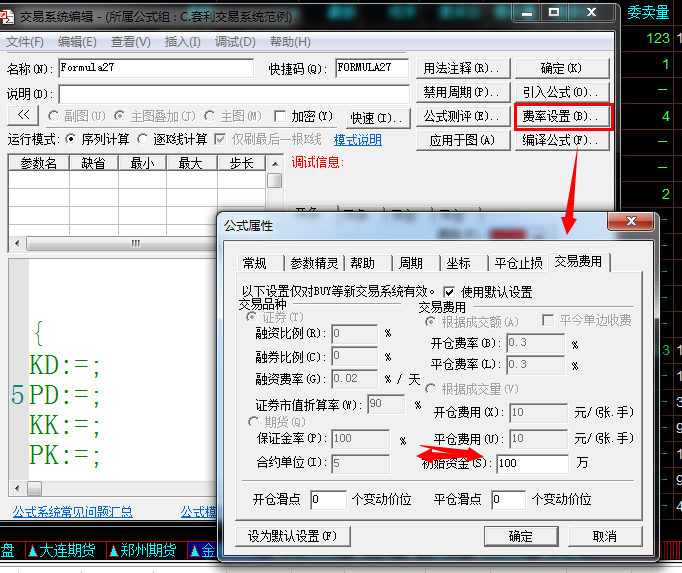Open the 模式说明 link
682x573 pixels.
click(357, 140)
